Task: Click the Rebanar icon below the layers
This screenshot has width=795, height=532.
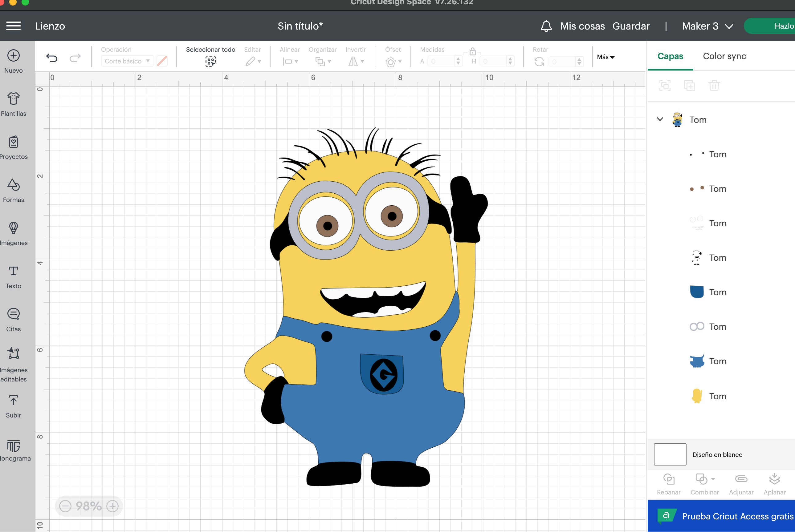Action: [x=668, y=479]
